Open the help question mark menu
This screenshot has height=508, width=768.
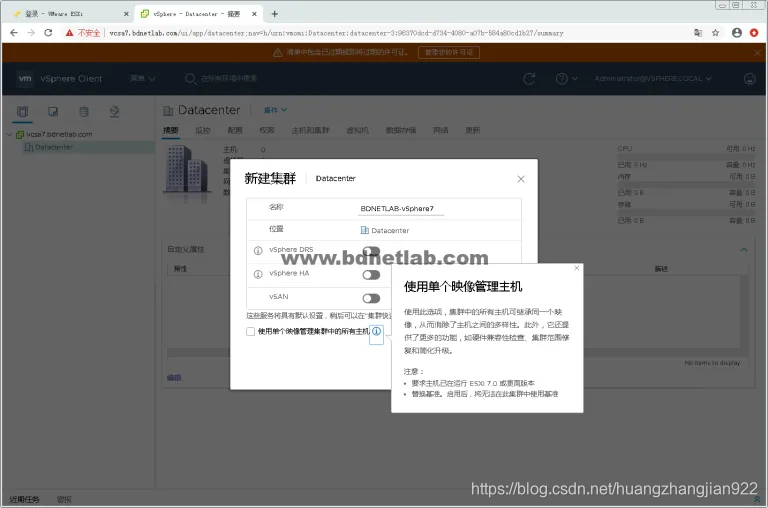pos(566,78)
